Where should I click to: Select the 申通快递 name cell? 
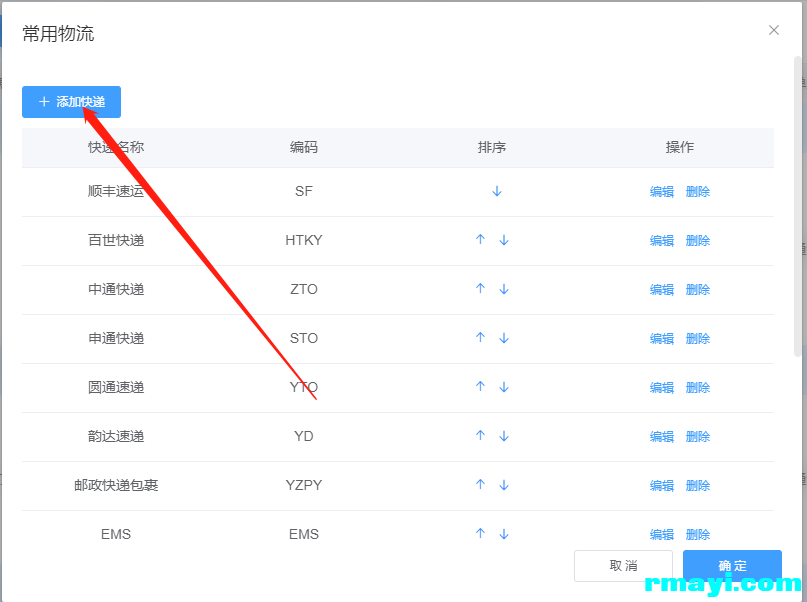coord(116,338)
